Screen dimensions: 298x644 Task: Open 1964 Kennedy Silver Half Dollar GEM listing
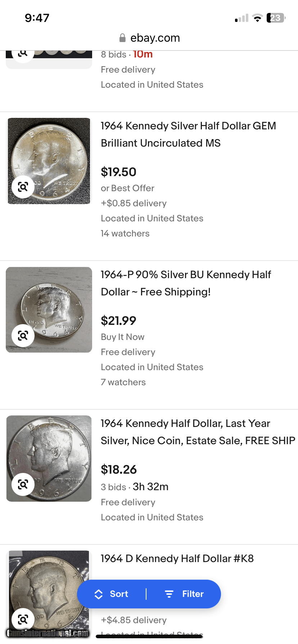pos(188,134)
